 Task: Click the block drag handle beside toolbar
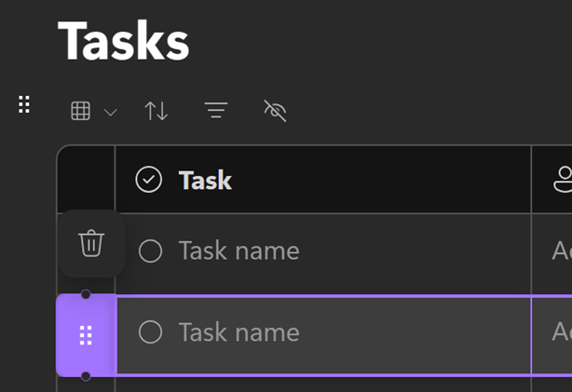[x=25, y=104]
